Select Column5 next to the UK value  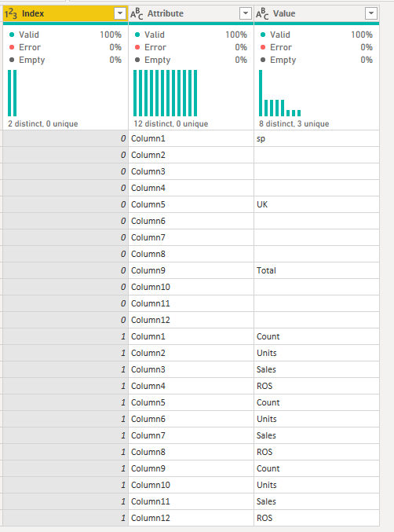point(191,204)
